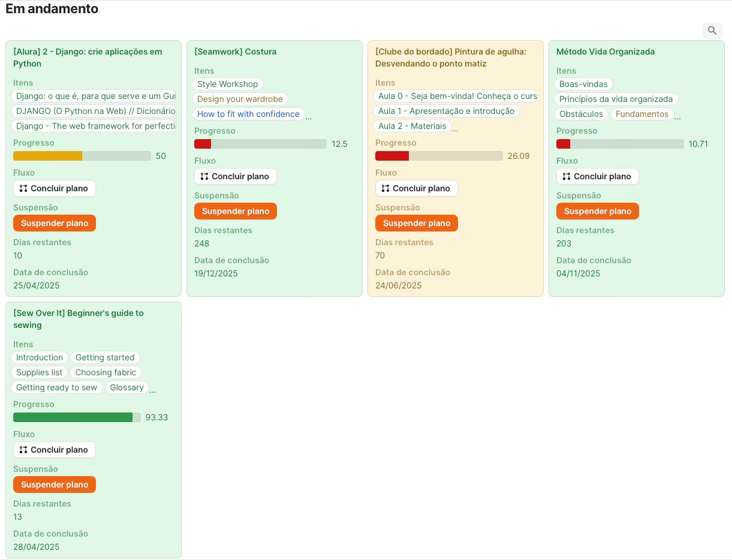Select the DJANGO (O Python na Web) tag
732x560 pixels.
[x=94, y=111]
